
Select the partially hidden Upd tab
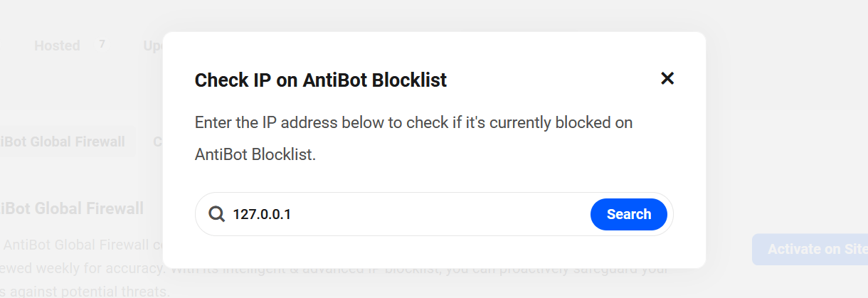pos(153,46)
